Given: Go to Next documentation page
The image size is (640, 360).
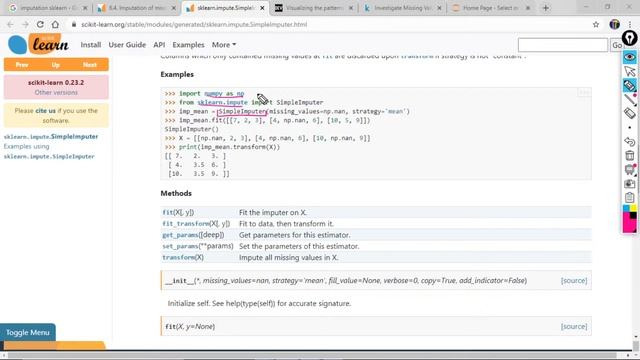Looking at the screenshot, I should pyautogui.click(x=90, y=64).
